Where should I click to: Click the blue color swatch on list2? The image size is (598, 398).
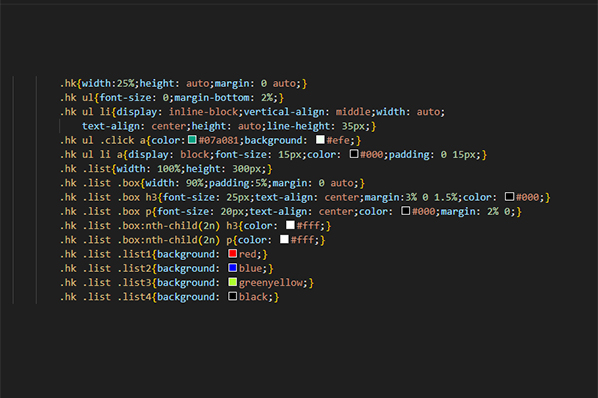tap(233, 268)
